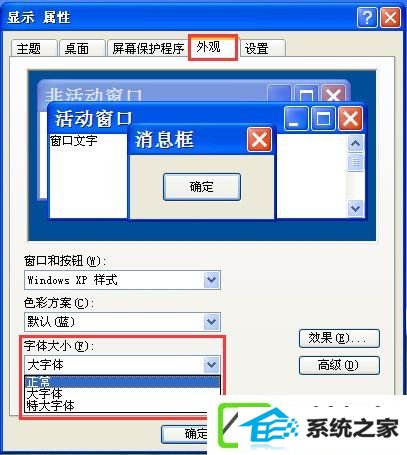Switch to the 桌面 tab

(82, 48)
